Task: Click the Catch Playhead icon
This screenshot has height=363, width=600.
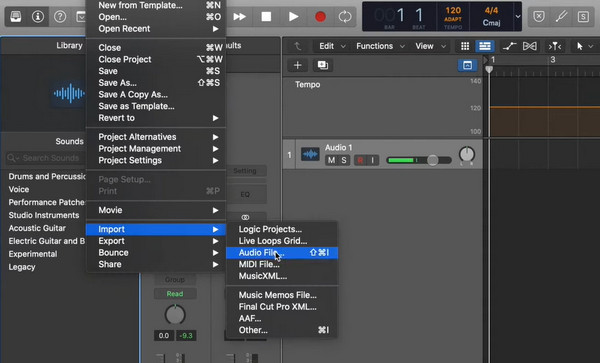Action: 555,46
